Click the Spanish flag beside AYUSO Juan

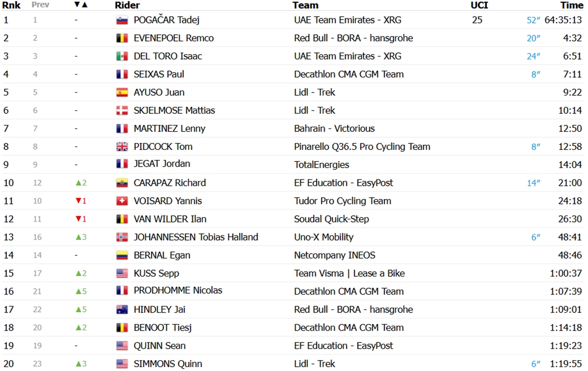point(122,93)
